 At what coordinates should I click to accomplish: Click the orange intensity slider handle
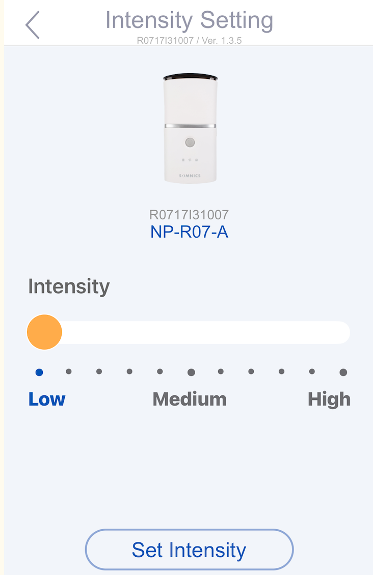[x=44, y=332]
